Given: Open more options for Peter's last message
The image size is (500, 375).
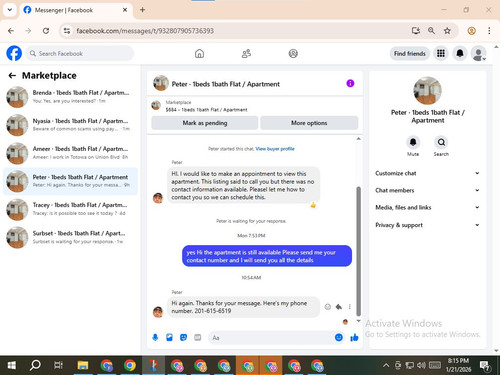Looking at the screenshot, I should (350, 307).
